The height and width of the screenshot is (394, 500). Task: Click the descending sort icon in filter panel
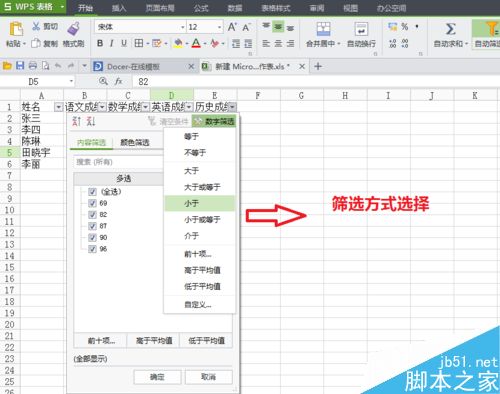pyautogui.click(x=91, y=121)
